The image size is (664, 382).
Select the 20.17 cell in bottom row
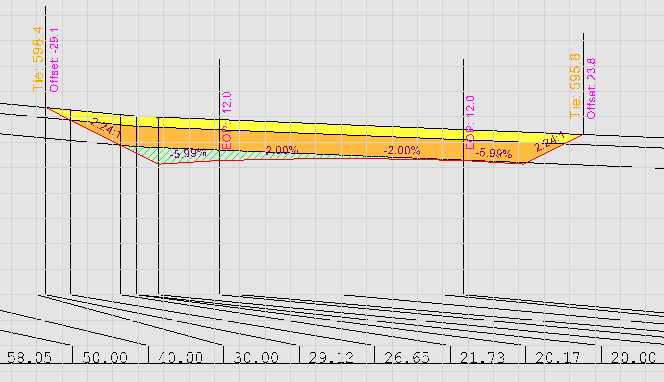click(x=558, y=358)
